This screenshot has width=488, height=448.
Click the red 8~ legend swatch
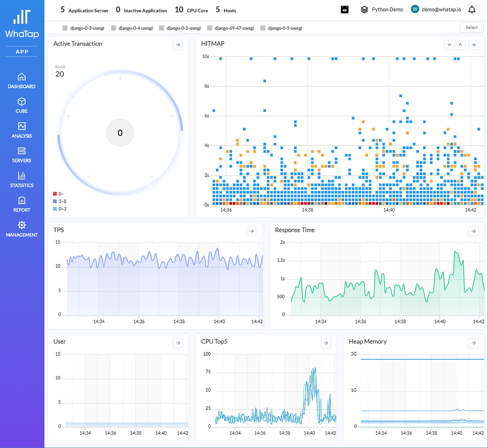pyautogui.click(x=55, y=194)
